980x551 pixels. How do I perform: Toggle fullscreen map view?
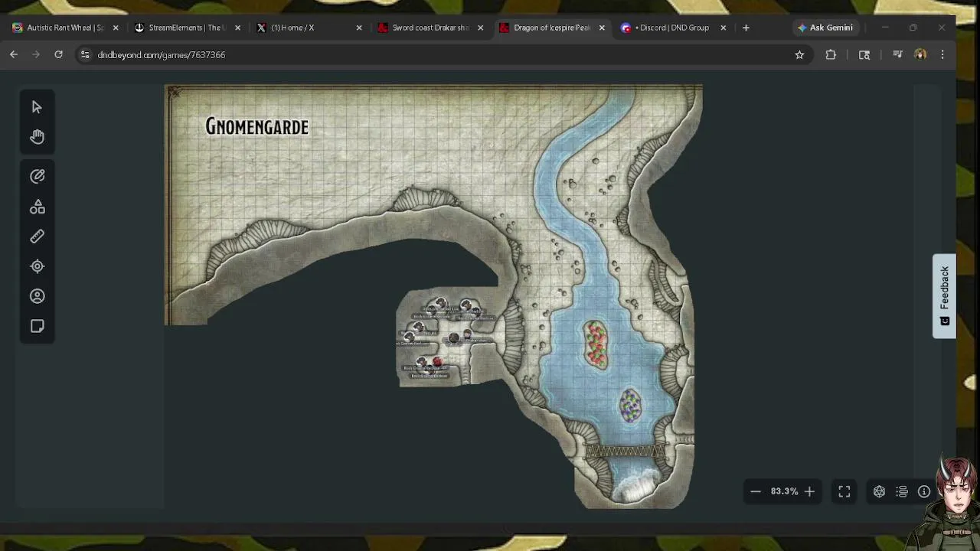[844, 491]
